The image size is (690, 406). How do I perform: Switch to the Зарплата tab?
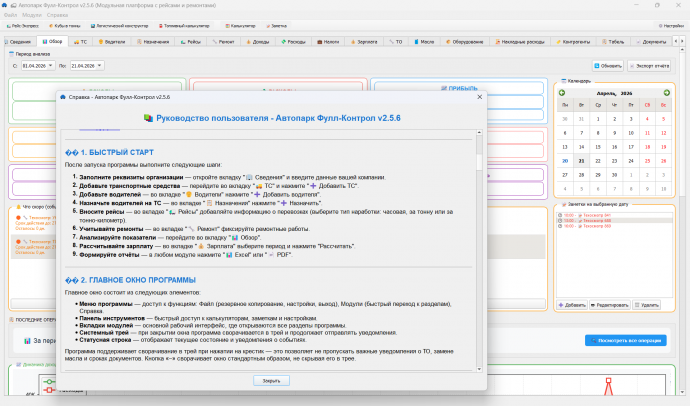(364, 42)
